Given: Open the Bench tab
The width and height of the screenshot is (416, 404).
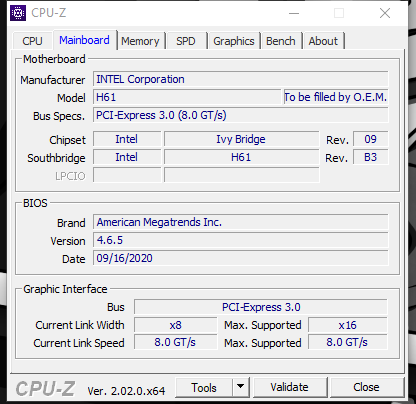Looking at the screenshot, I should tap(281, 41).
